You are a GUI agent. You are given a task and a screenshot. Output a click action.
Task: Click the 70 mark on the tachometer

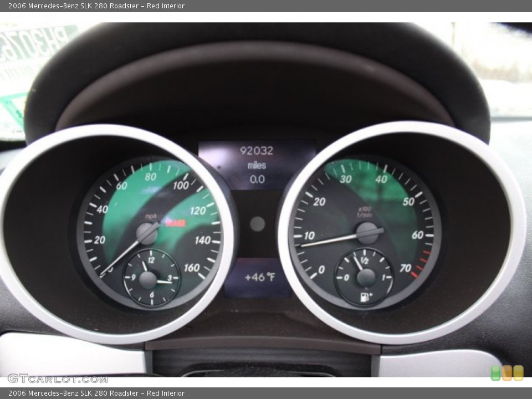tap(406, 268)
